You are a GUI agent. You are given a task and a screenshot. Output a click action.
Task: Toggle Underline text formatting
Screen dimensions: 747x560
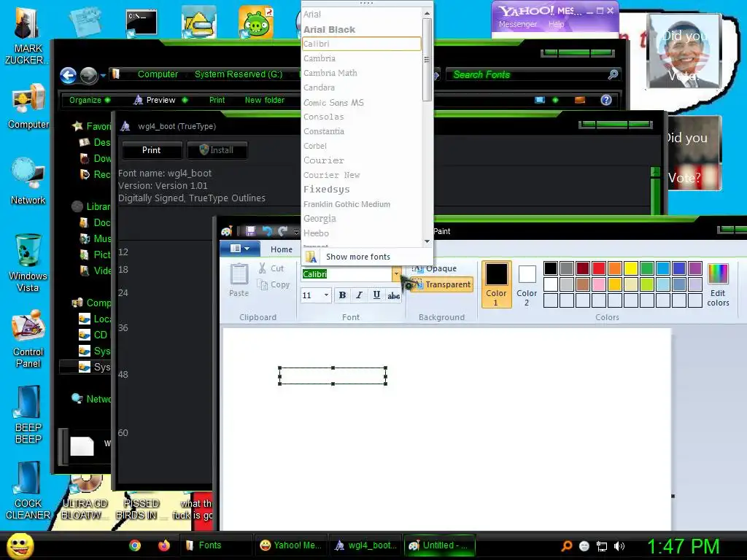(376, 295)
